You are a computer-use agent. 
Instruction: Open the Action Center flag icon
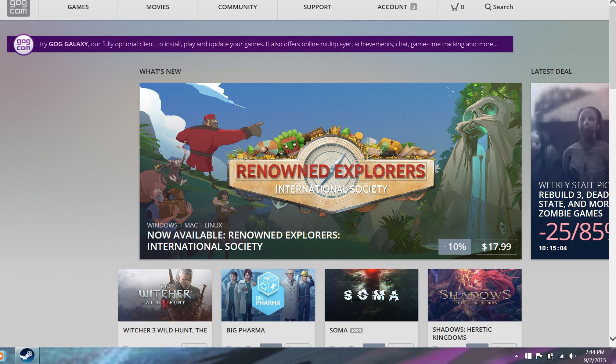point(539,356)
